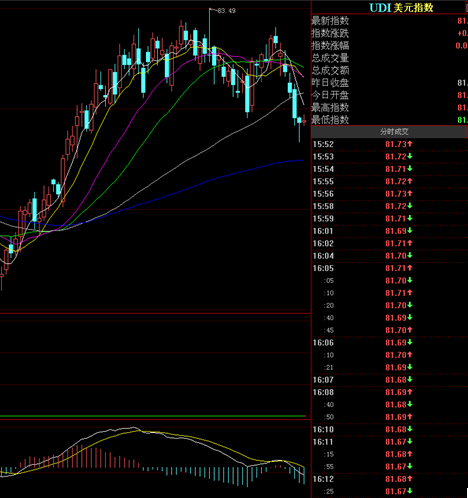Click the 今日开盘 label
The height and width of the screenshot is (498, 468).
point(330,95)
